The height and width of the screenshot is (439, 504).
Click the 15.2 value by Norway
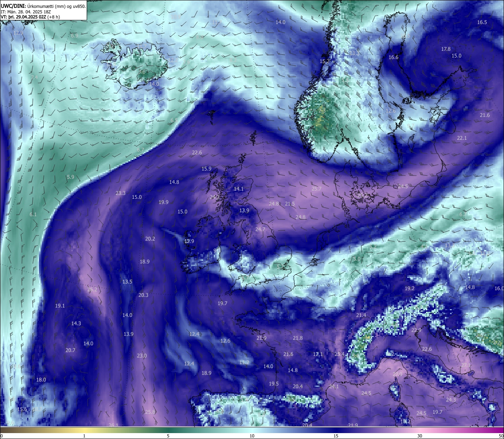[x=324, y=61]
